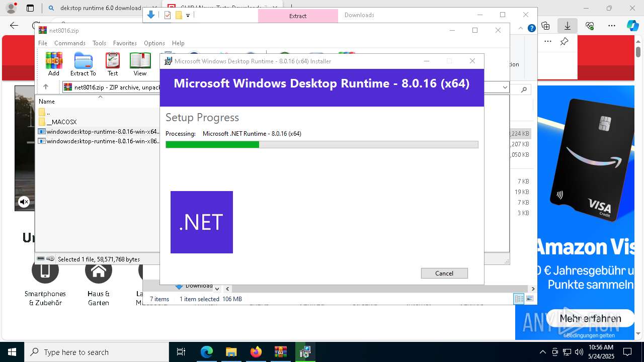Open the Edge Downloads toolbar button

tap(568, 26)
